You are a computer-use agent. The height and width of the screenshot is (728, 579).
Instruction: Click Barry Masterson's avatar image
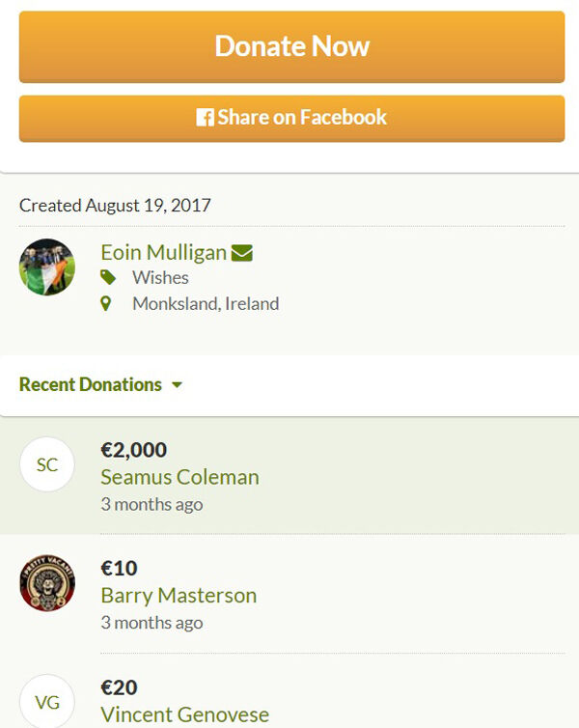pos(47,583)
